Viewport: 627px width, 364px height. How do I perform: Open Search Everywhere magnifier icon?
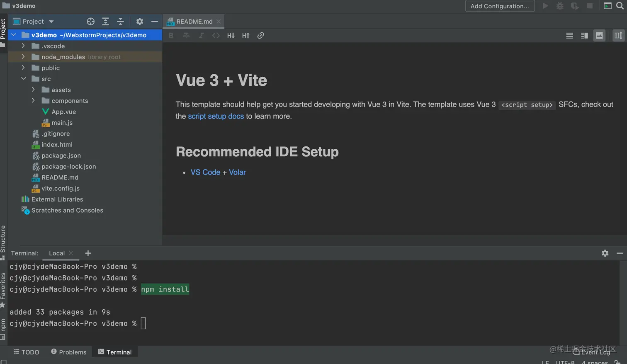tap(620, 6)
